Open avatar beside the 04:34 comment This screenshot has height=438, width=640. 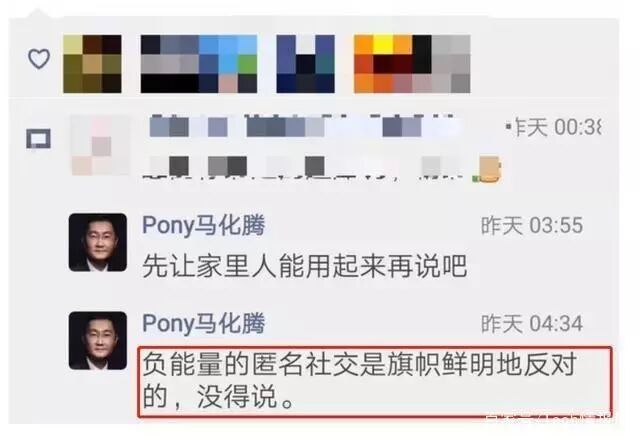[x=98, y=341]
